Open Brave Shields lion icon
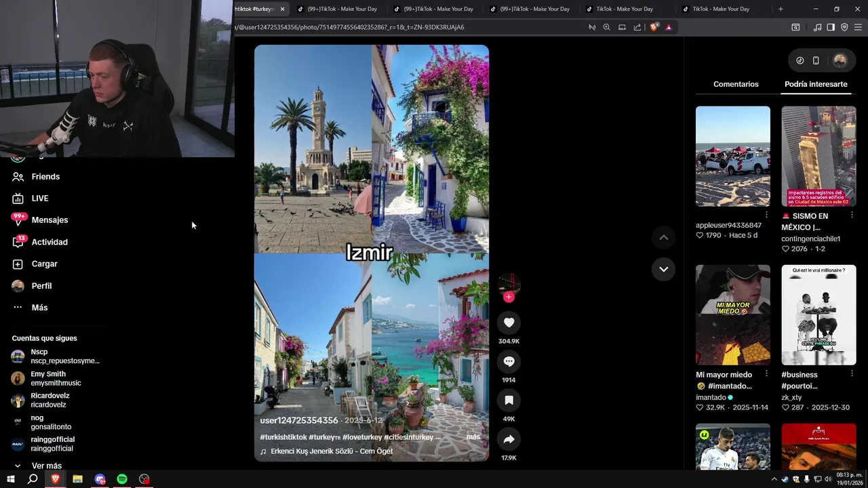This screenshot has width=868, height=488. (654, 27)
